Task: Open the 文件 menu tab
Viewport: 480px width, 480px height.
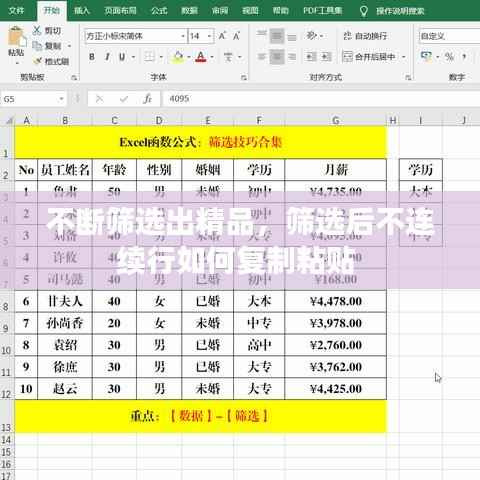Action: click(16, 11)
